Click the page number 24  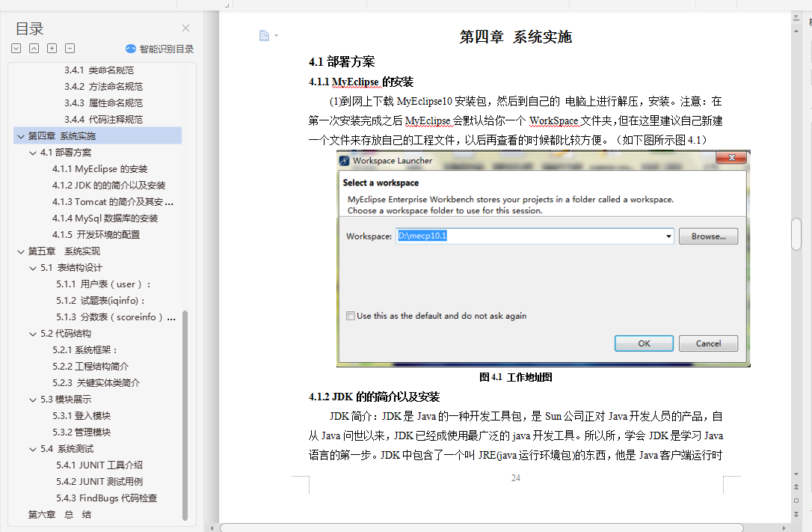pos(516,478)
